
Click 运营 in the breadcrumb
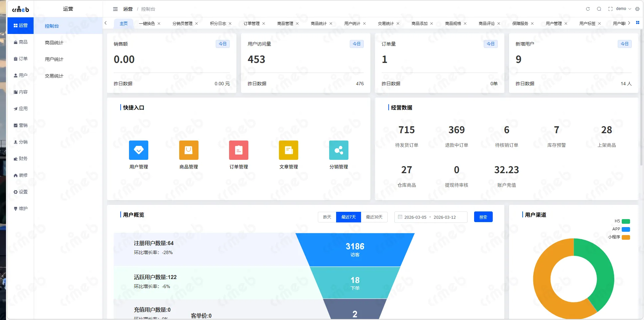(128, 9)
